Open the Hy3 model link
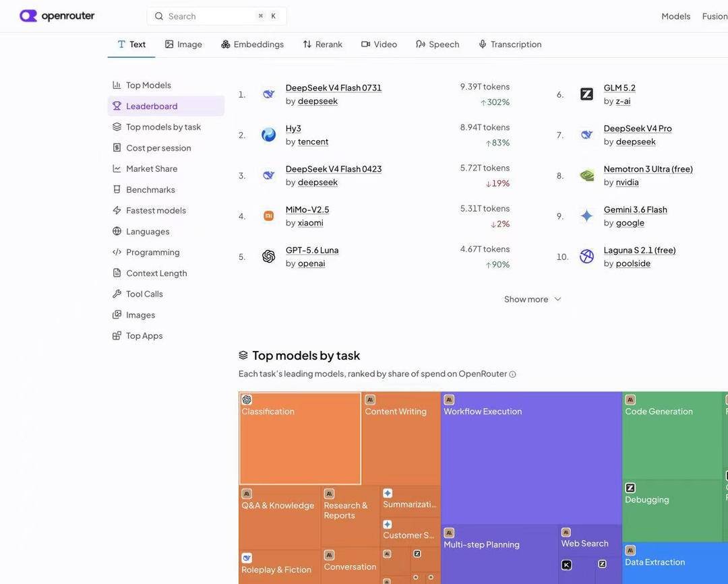728x584 pixels. pyautogui.click(x=293, y=129)
